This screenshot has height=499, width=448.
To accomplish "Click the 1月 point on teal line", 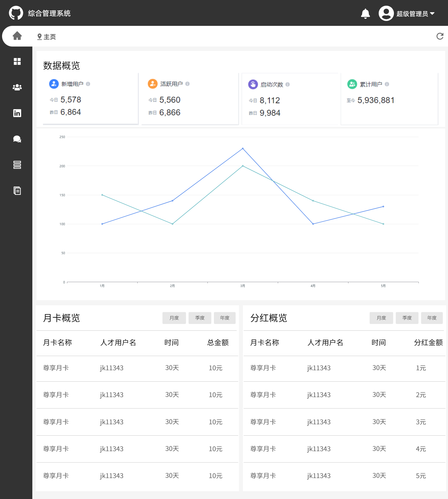I will (x=102, y=195).
